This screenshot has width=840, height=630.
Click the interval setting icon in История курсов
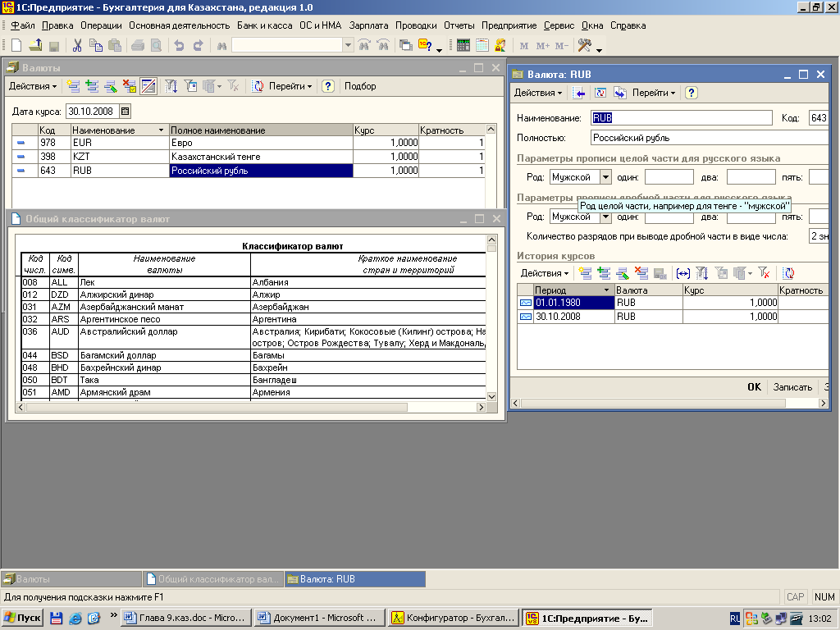pos(683,273)
